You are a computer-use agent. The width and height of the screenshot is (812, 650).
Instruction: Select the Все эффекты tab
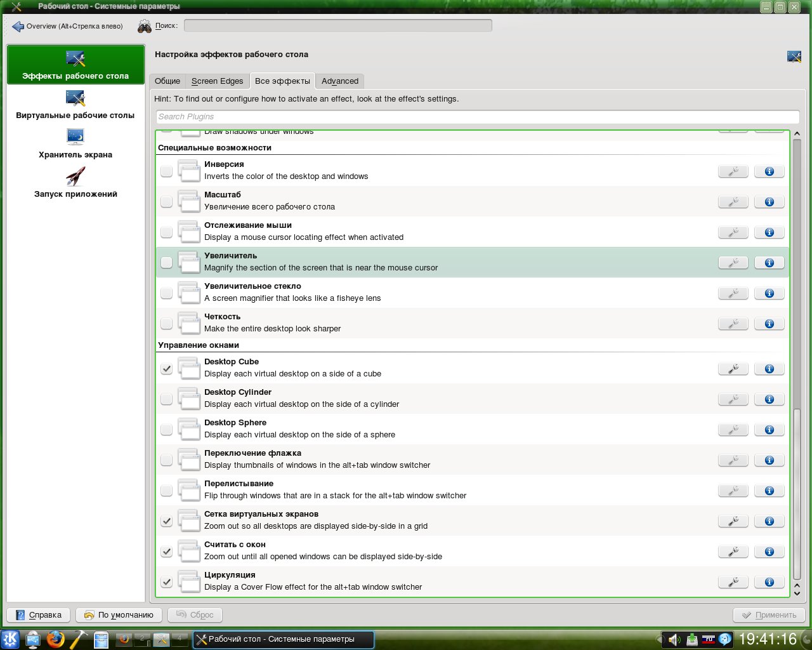[282, 81]
